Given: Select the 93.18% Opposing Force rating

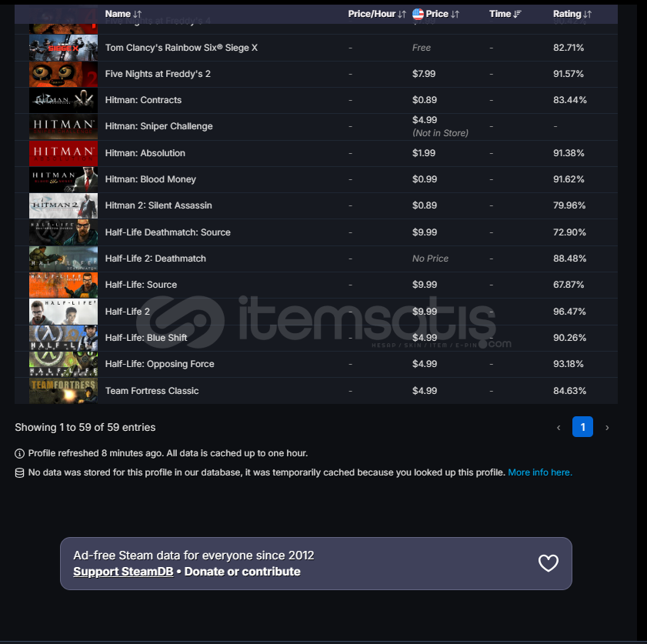Looking at the screenshot, I should (x=569, y=364).
